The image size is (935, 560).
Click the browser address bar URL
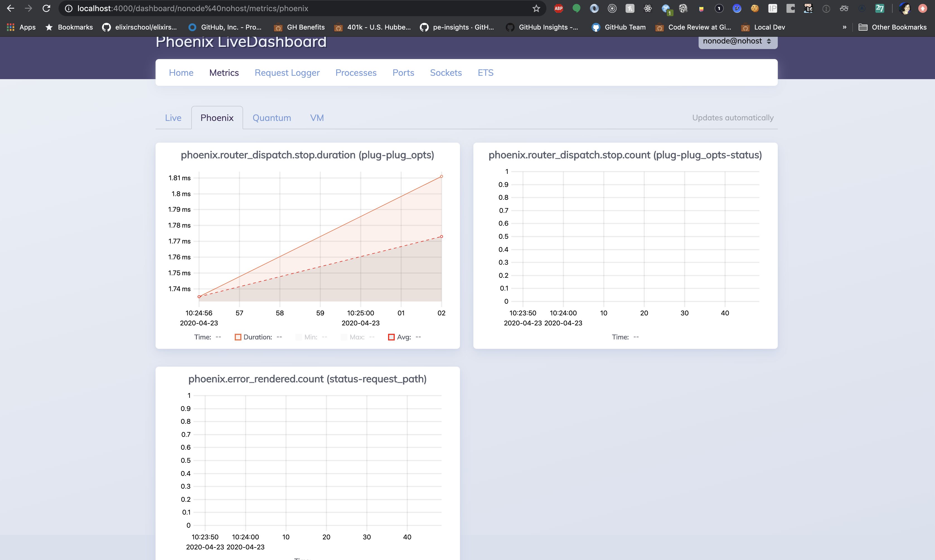193,8
